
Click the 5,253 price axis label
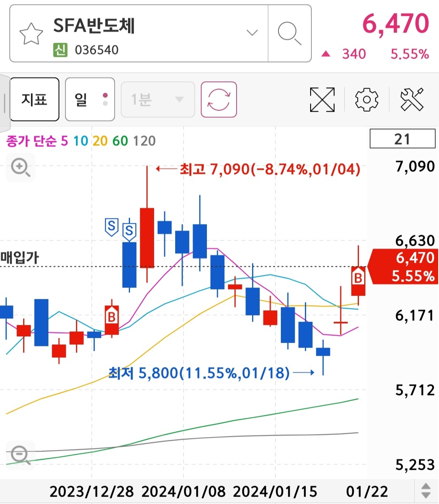[x=415, y=465]
